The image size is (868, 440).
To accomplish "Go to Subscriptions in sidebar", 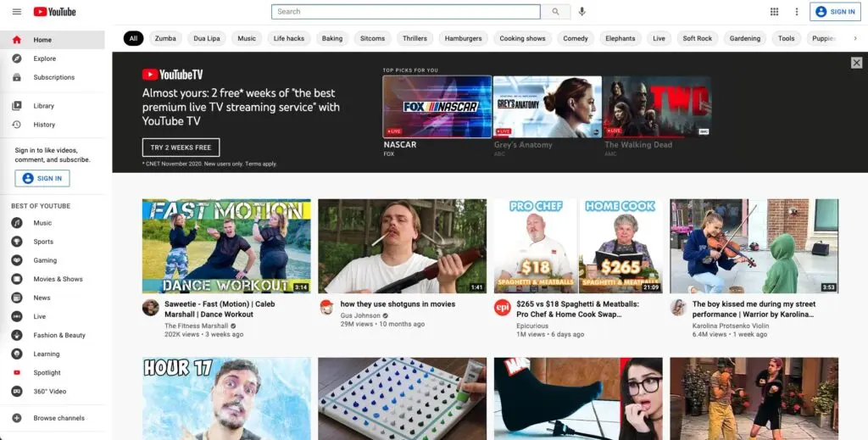I will [x=53, y=77].
